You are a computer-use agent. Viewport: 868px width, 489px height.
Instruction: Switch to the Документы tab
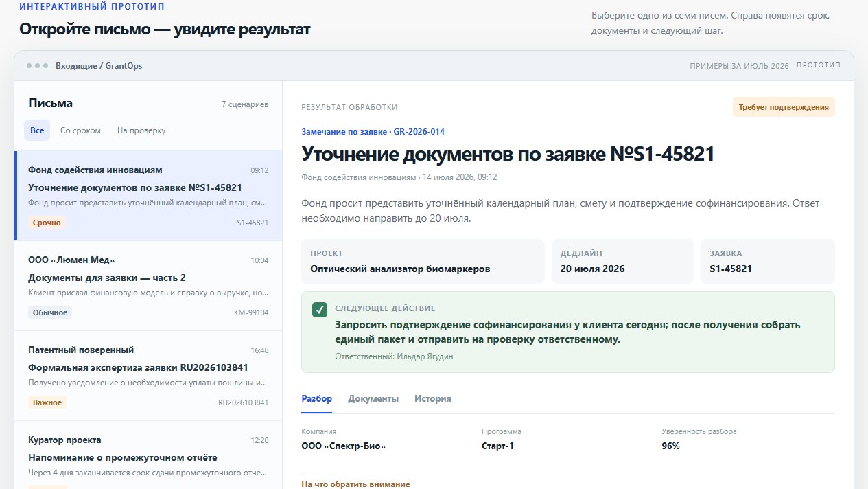373,399
